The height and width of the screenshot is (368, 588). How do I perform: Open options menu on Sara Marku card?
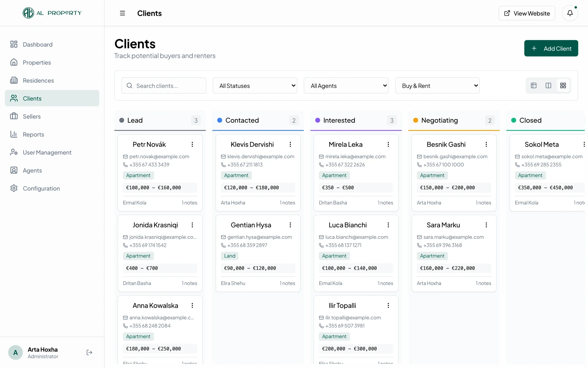coord(486,225)
